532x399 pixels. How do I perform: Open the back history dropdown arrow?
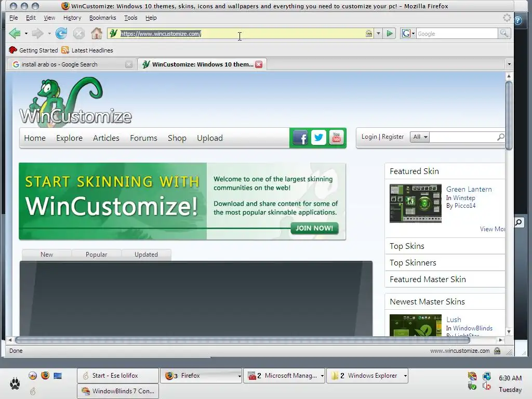(26, 34)
